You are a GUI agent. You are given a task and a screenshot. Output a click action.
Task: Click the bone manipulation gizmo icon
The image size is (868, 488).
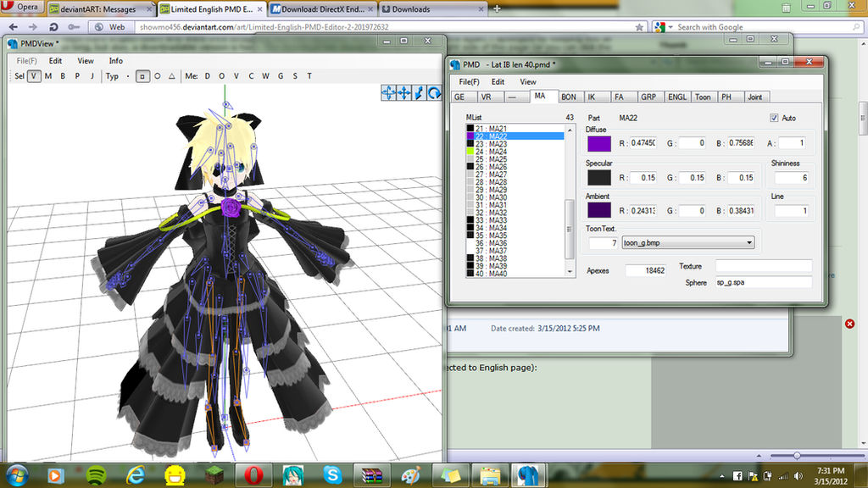click(x=419, y=93)
